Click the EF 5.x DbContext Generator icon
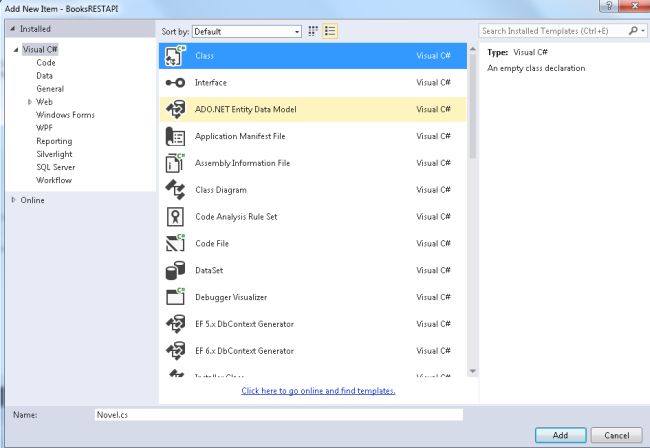This screenshot has height=448, width=650. click(x=175, y=324)
